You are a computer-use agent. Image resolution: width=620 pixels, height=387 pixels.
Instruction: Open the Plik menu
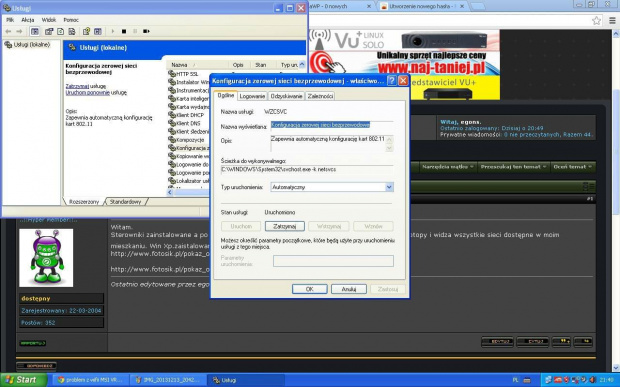pyautogui.click(x=10, y=20)
